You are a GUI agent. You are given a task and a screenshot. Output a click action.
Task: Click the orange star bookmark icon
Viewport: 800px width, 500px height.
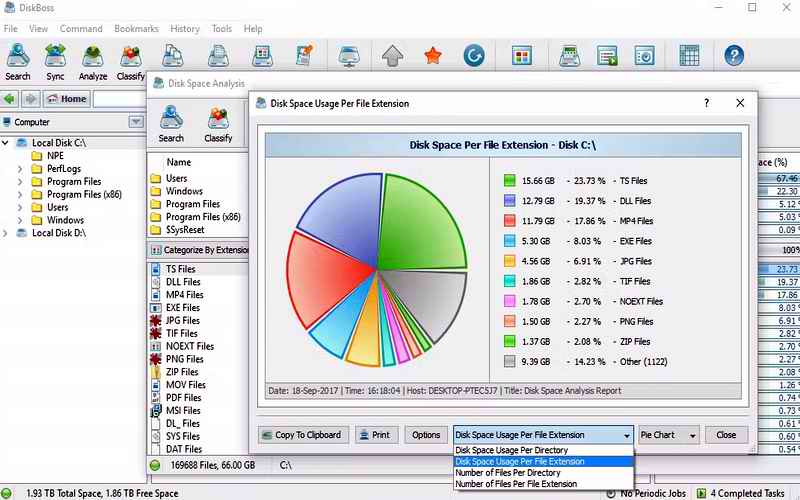coord(432,56)
